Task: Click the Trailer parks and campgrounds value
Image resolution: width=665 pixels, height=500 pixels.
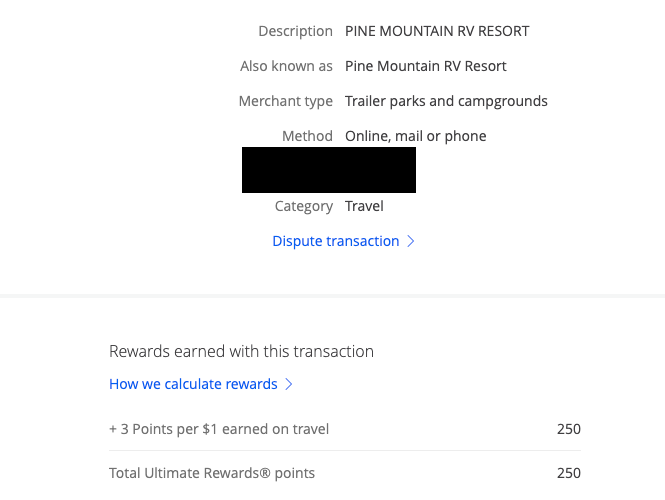Action: coord(446,101)
